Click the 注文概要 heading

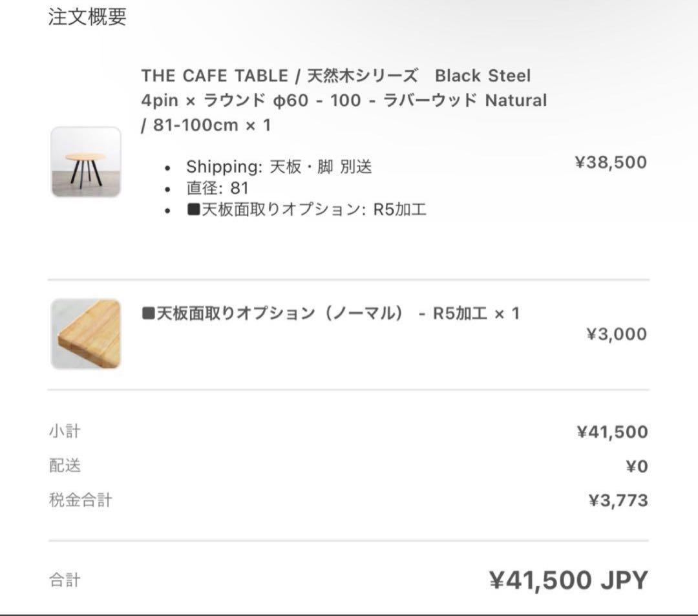tap(87, 17)
